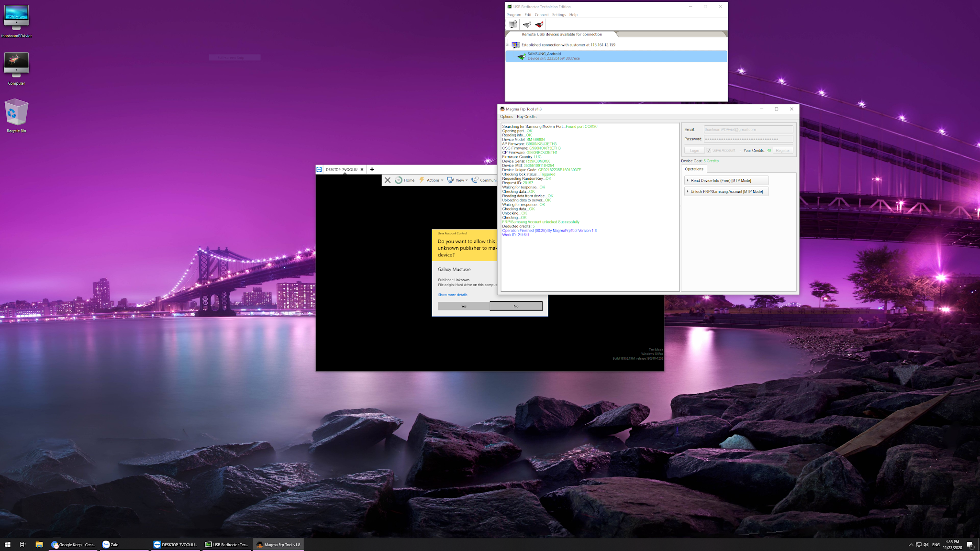This screenshot has height=551, width=980.
Task: Open the Actions dropdown in TeamViewer toolbar
Action: (434, 180)
